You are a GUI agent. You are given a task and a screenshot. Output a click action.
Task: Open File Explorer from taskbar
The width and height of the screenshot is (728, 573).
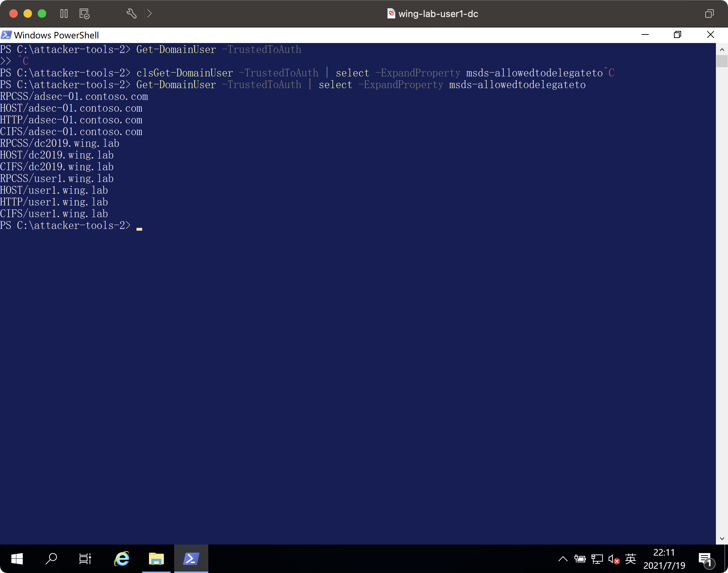coord(156,559)
